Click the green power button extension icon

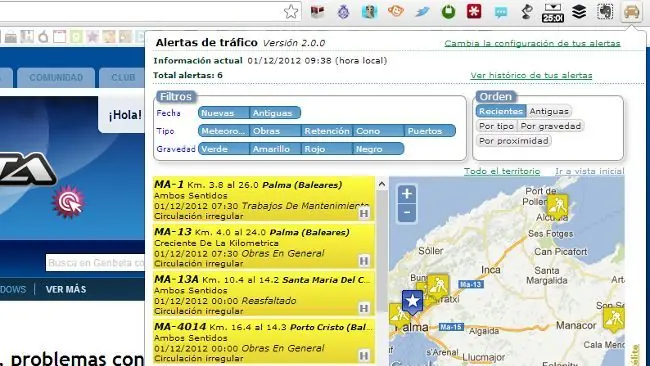point(448,12)
